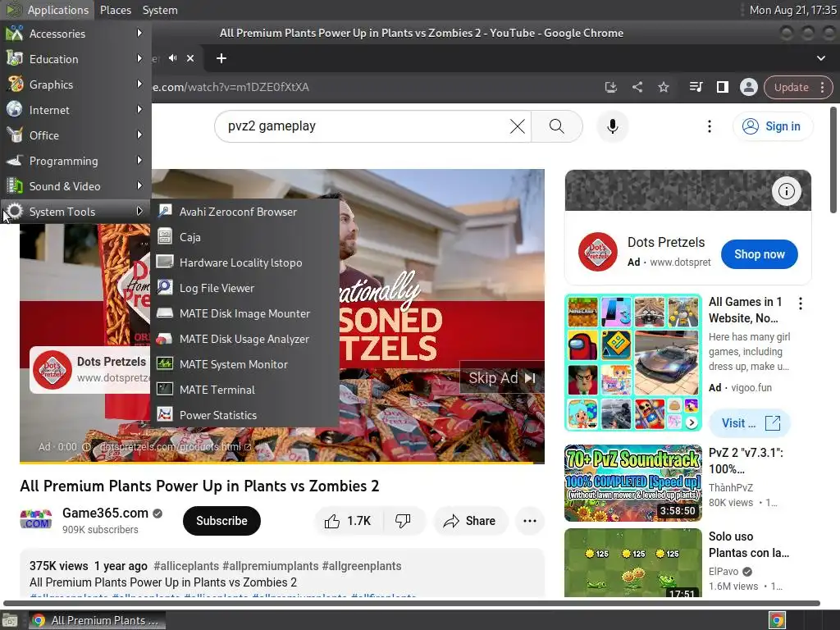Start voice search with microphone icon

click(612, 126)
